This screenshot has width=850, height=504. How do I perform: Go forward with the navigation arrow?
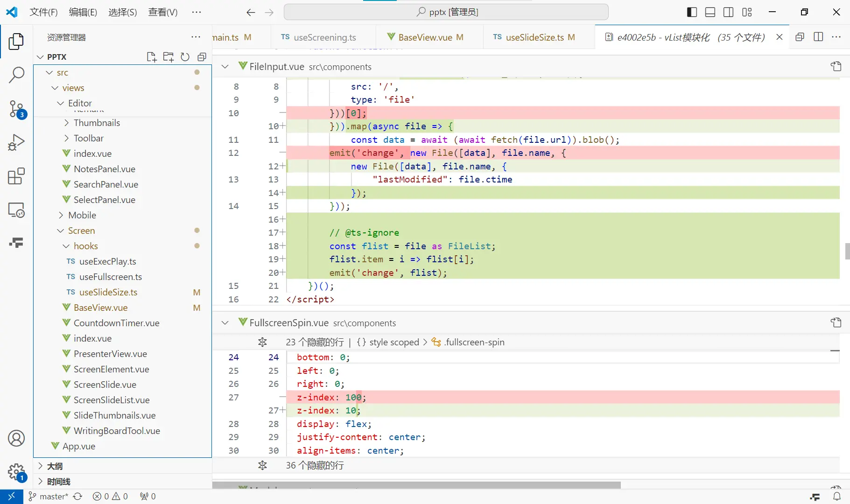[x=269, y=13]
